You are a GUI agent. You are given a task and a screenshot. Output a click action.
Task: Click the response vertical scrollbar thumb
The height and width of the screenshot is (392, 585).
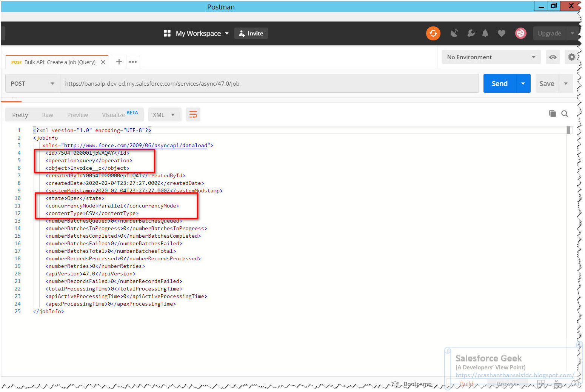(568, 130)
